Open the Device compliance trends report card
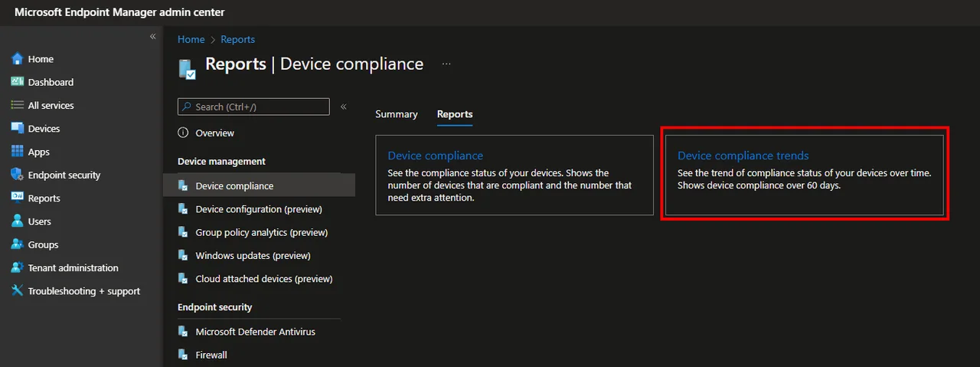The image size is (980, 367). [804, 175]
